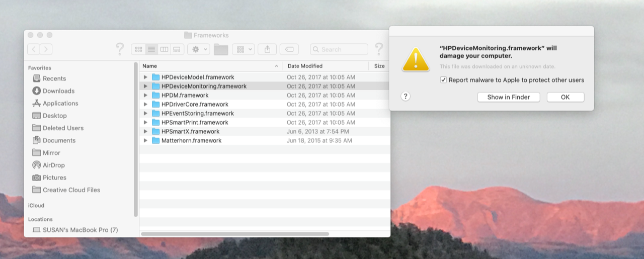Click the Edit Tags toolbar icon
644x259 pixels.
289,49
